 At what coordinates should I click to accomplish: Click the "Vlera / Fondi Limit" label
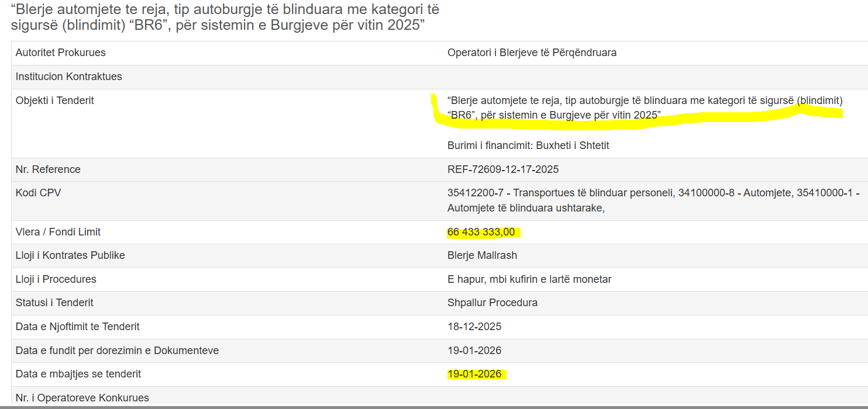(58, 232)
